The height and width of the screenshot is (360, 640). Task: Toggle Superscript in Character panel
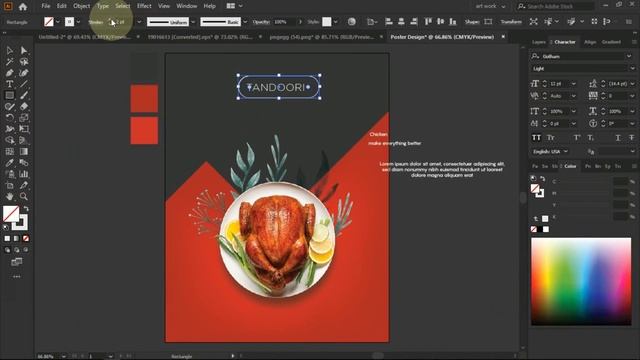pyautogui.click(x=577, y=138)
